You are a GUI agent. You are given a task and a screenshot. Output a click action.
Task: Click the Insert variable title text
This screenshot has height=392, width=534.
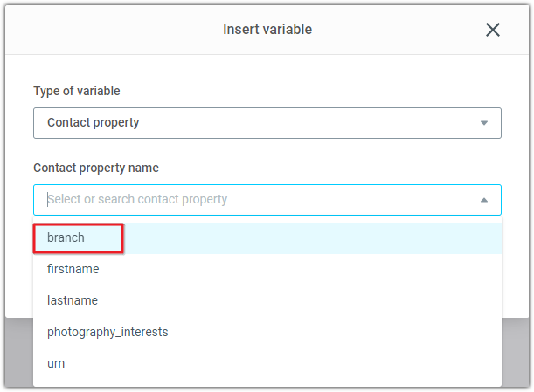pos(267,30)
